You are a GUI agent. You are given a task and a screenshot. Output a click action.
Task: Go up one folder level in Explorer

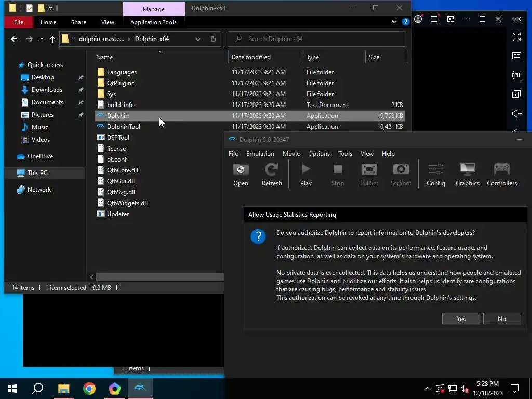pos(52,39)
